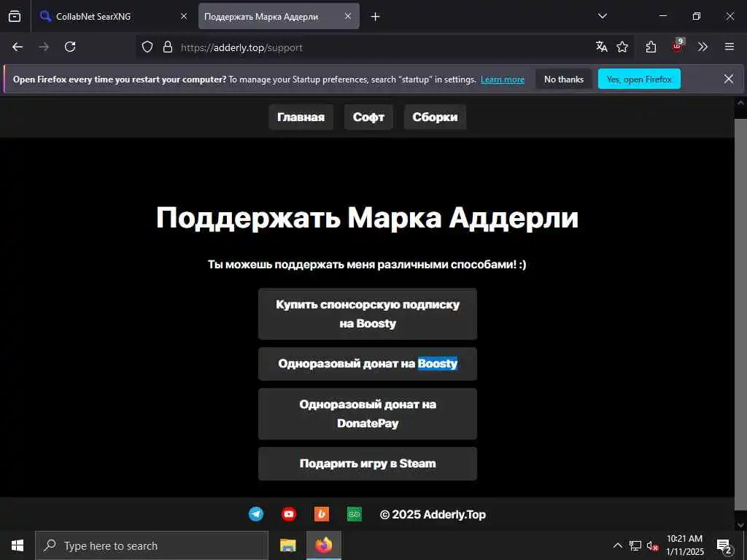Show hidden system tray icons
747x560 pixels.
click(617, 545)
